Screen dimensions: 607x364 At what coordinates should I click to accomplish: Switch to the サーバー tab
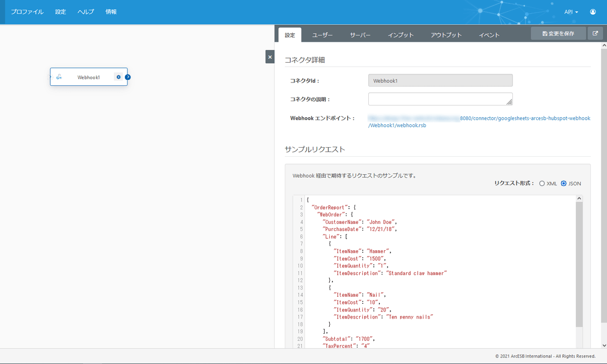pos(360,35)
